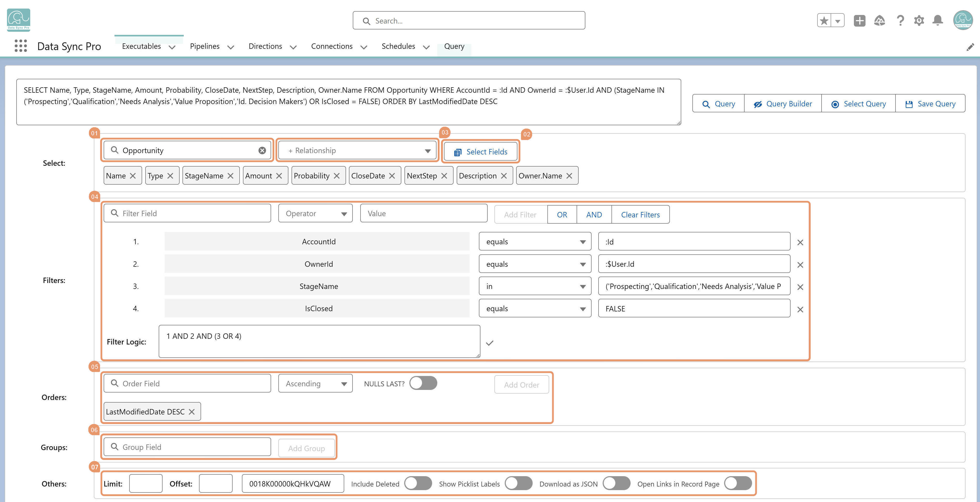
Task: Remove the Amount field pill
Action: pyautogui.click(x=279, y=176)
